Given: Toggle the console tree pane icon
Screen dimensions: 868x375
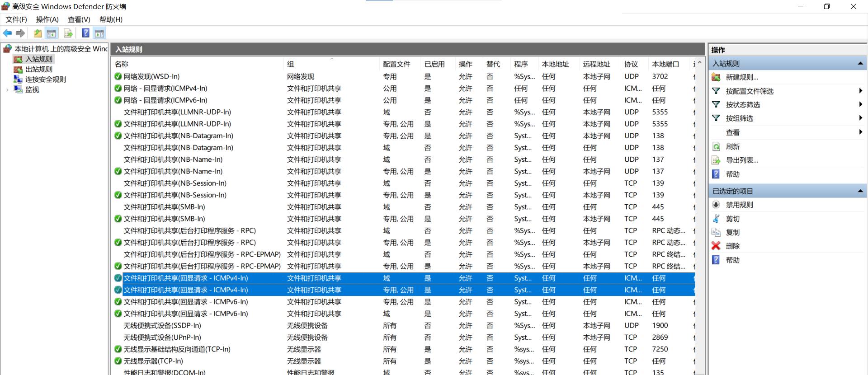Looking at the screenshot, I should point(52,33).
